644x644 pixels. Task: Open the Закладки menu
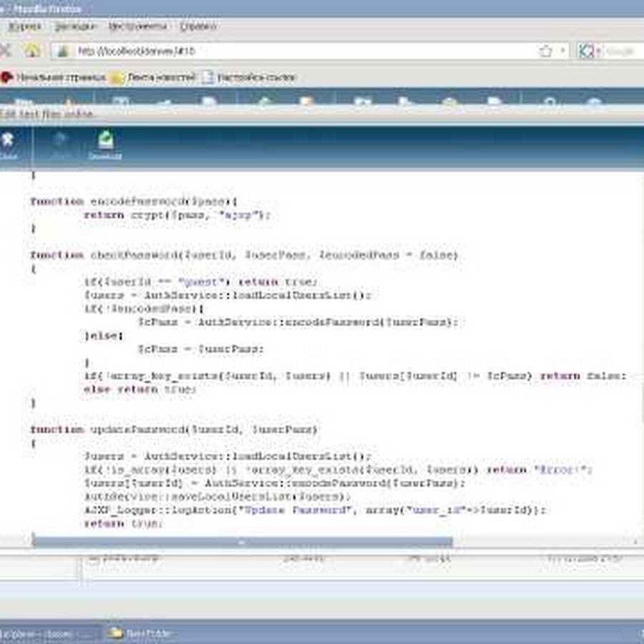pos(75,26)
